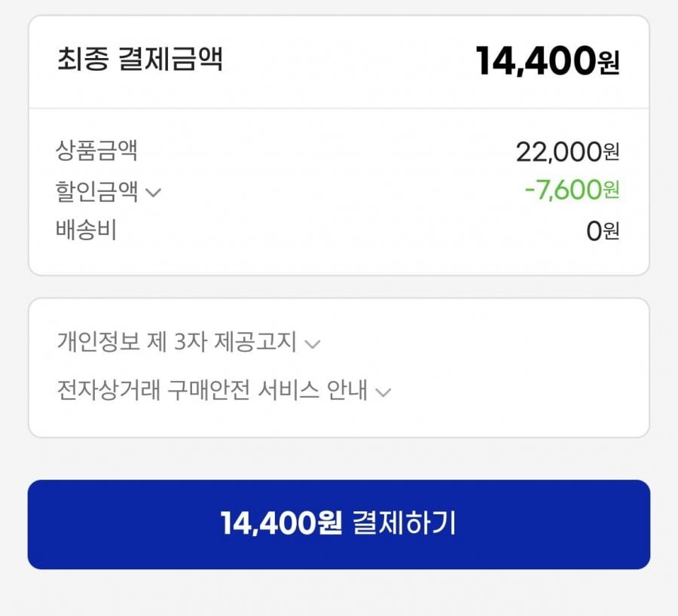This screenshot has height=616, width=678.
Task: Tap the bold 14,400원 total amount
Action: (548, 62)
